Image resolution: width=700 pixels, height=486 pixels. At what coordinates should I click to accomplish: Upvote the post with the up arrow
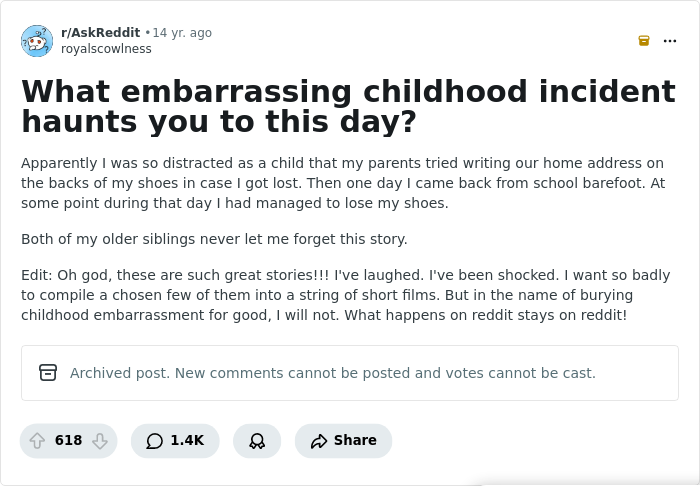point(38,441)
